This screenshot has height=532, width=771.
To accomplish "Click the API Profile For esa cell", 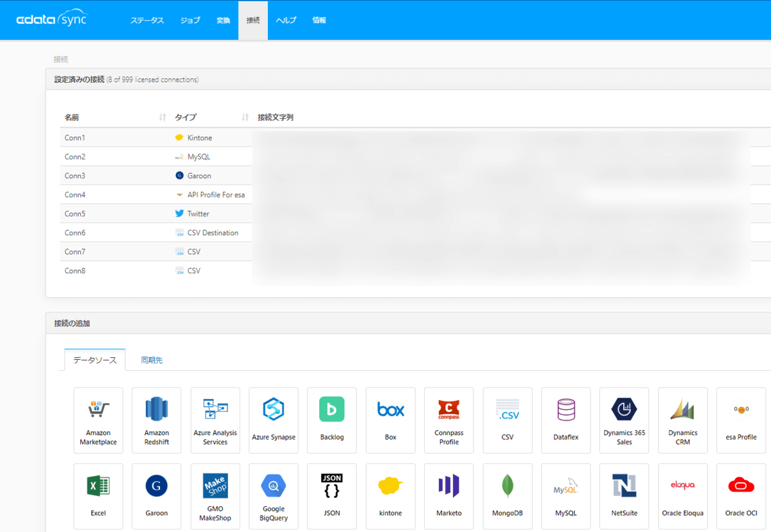I will point(210,195).
